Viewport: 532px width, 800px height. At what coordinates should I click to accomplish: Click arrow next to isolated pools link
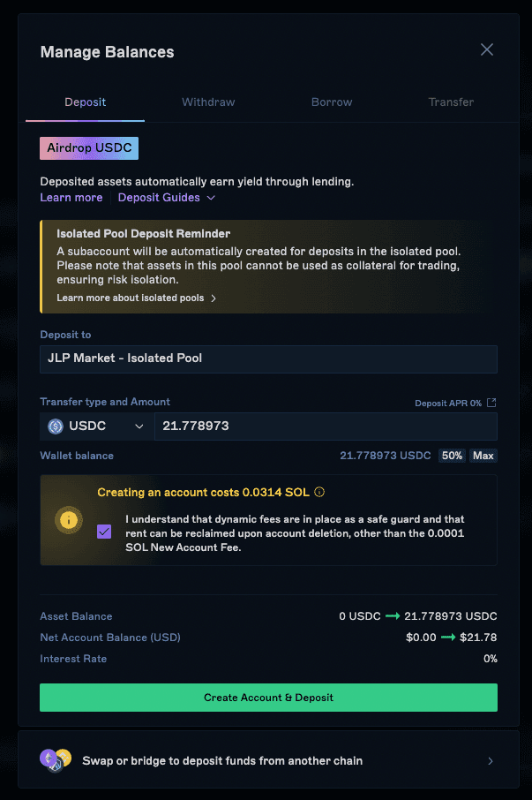point(214,298)
